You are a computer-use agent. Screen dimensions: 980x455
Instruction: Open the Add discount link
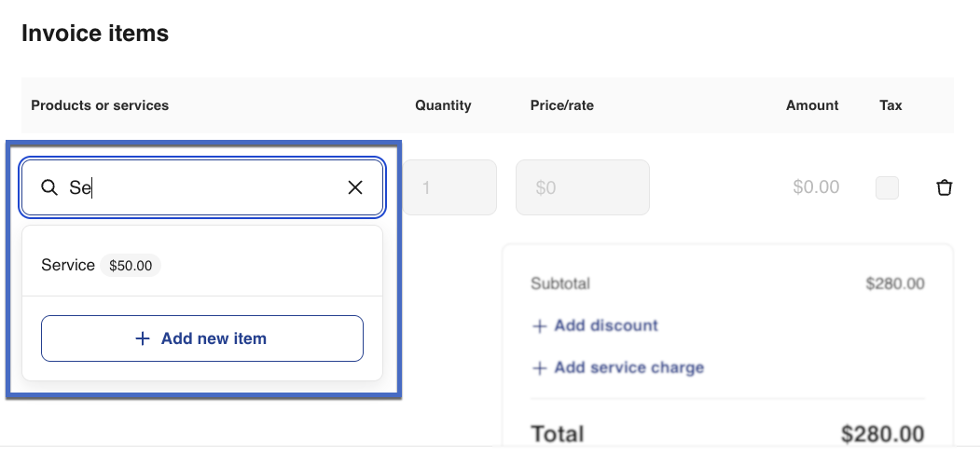coord(605,326)
